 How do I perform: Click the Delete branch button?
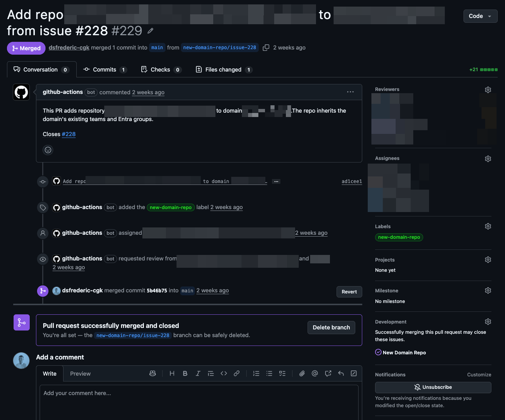331,327
